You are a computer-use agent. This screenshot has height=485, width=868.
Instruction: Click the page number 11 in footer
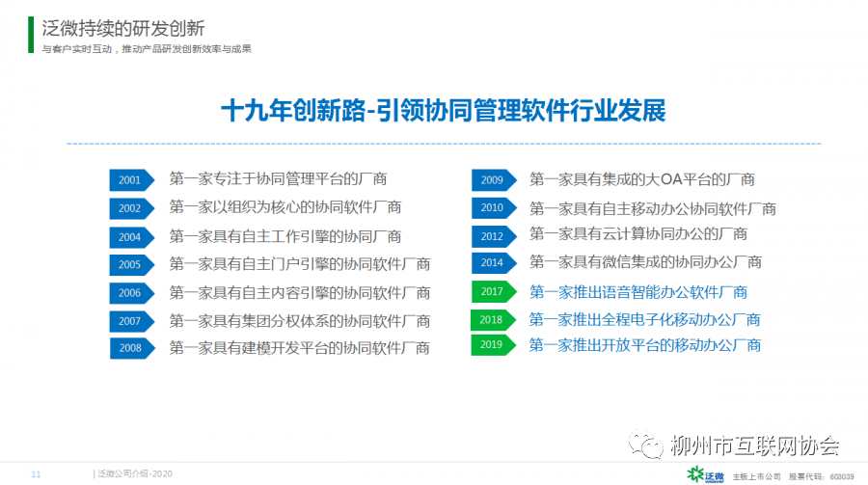pos(36,474)
